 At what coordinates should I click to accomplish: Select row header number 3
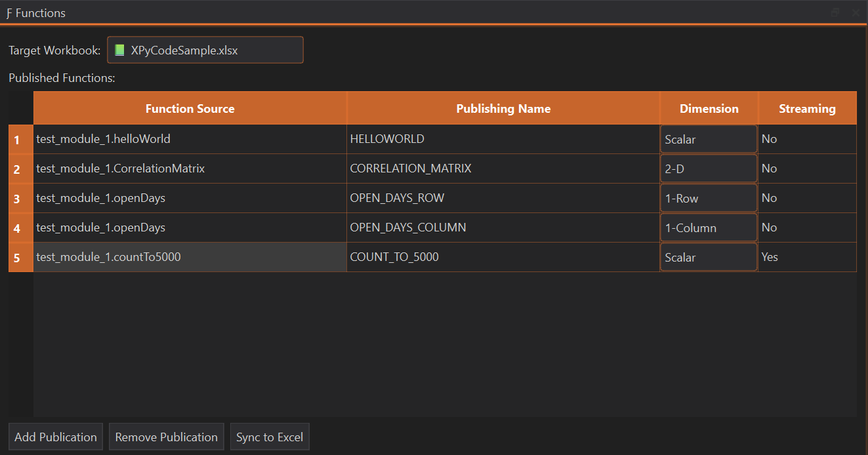(17, 199)
